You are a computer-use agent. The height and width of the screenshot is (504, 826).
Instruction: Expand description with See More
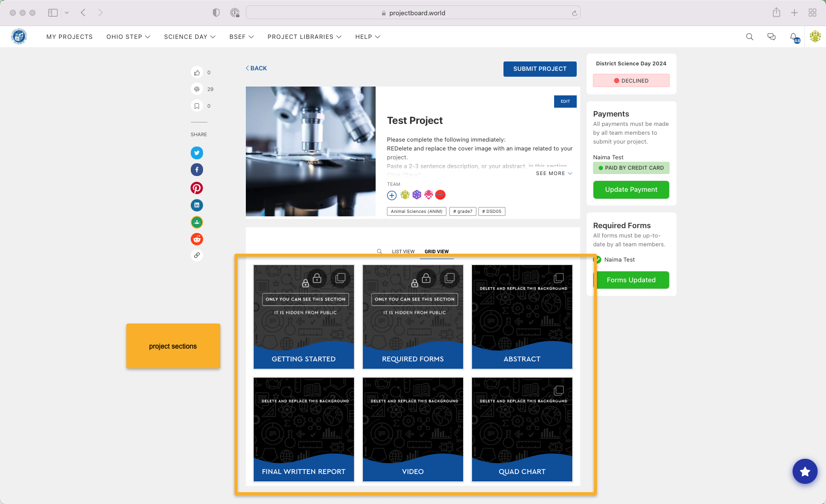pos(554,174)
